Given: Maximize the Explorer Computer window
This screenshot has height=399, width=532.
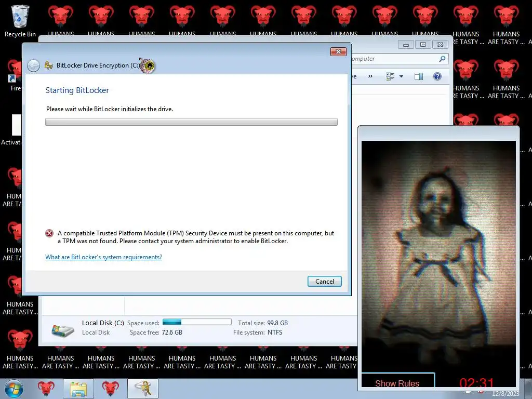Looking at the screenshot, I should coord(423,45).
